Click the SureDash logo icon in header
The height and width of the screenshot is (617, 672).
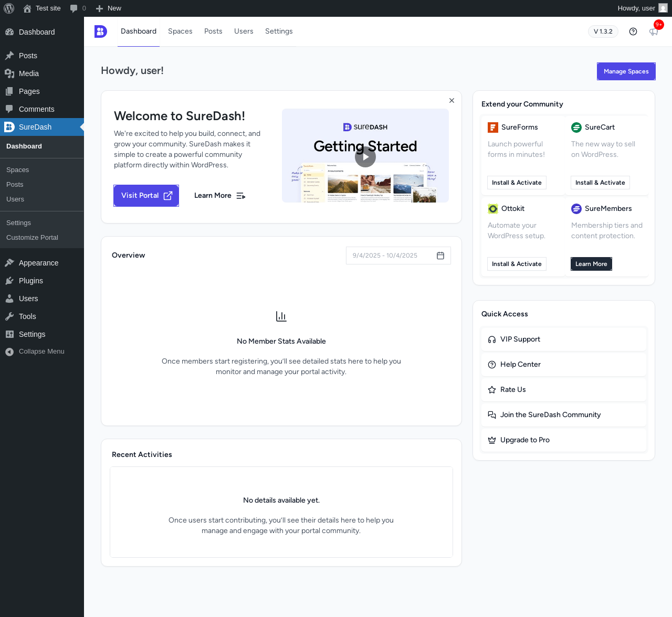click(x=101, y=31)
